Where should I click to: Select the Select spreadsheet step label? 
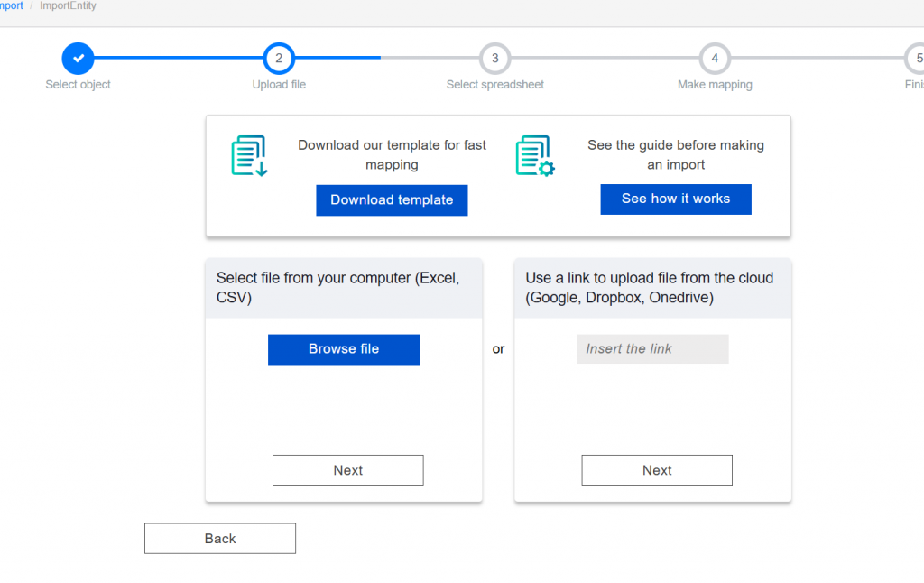(494, 85)
